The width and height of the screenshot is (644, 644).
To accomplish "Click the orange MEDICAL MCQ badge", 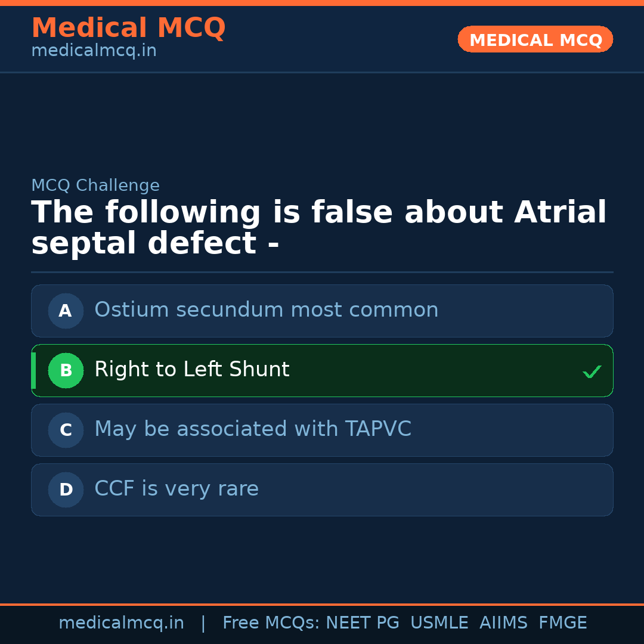I will (x=535, y=39).
